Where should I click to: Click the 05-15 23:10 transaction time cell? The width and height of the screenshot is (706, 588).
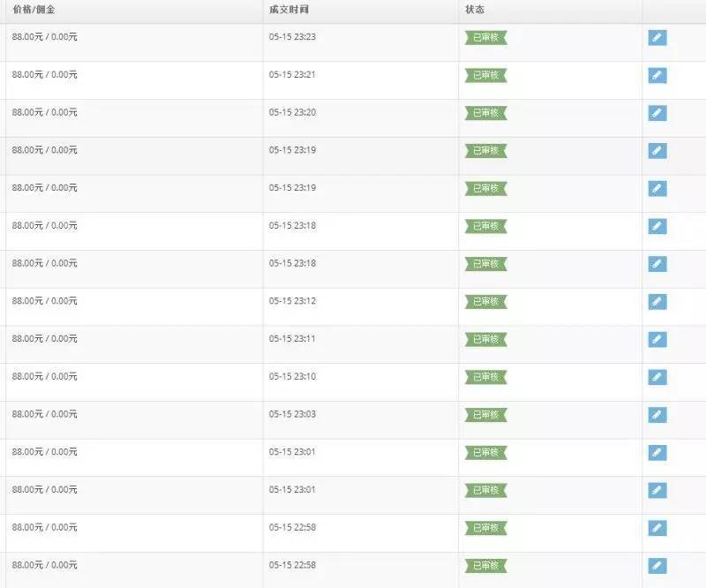pyautogui.click(x=292, y=376)
